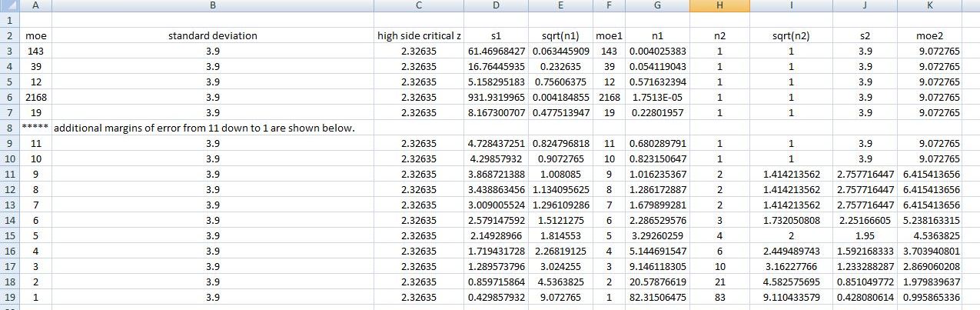This screenshot has height=310, width=980.
Task: Click the 'sqrt(n2)' header cell
Action: 791,35
